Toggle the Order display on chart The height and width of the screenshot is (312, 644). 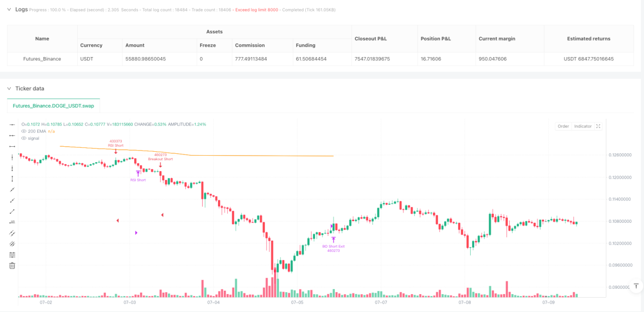pyautogui.click(x=563, y=126)
